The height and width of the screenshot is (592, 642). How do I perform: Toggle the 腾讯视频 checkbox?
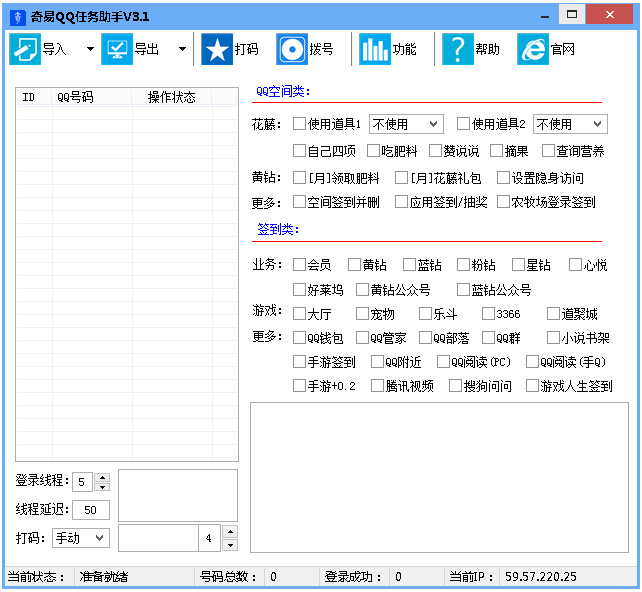click(x=377, y=386)
